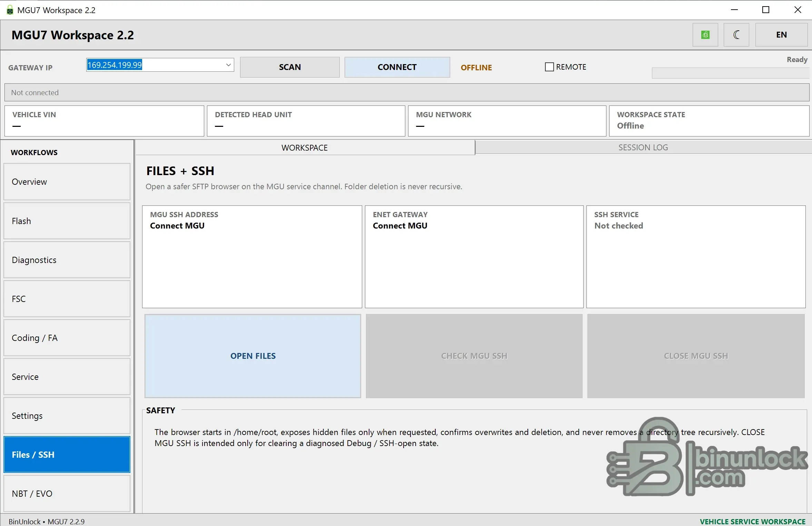The image size is (812, 526).
Task: Open the Flash workflow
Action: [x=67, y=221]
